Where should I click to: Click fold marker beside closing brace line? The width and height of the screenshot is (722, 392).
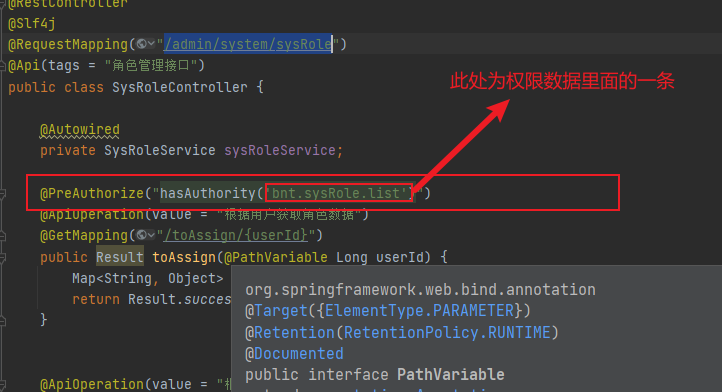[2, 321]
